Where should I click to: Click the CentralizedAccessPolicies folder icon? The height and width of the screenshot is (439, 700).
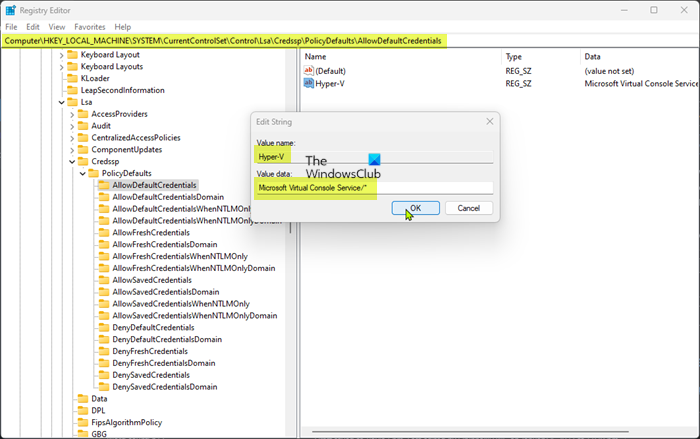tap(83, 138)
